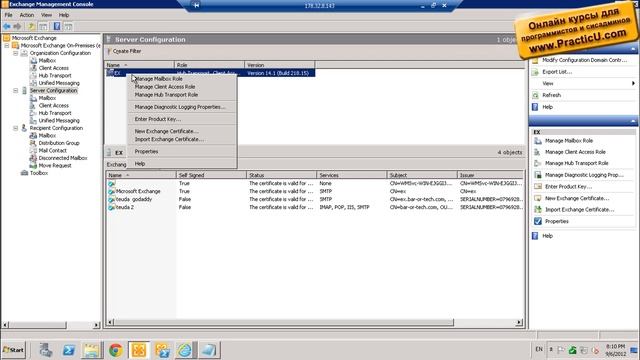The width and height of the screenshot is (640, 360).
Task: Click Manage Mailbox Role in Actions pane
Action: (x=569, y=141)
